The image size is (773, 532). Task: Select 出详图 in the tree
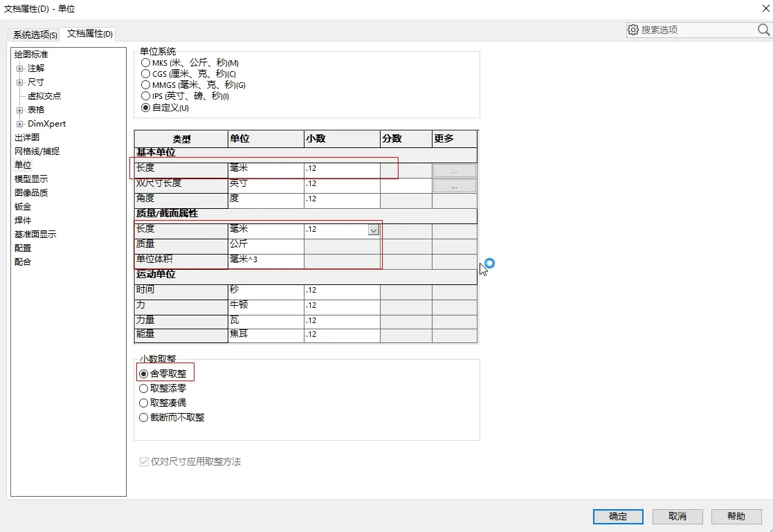coord(26,137)
